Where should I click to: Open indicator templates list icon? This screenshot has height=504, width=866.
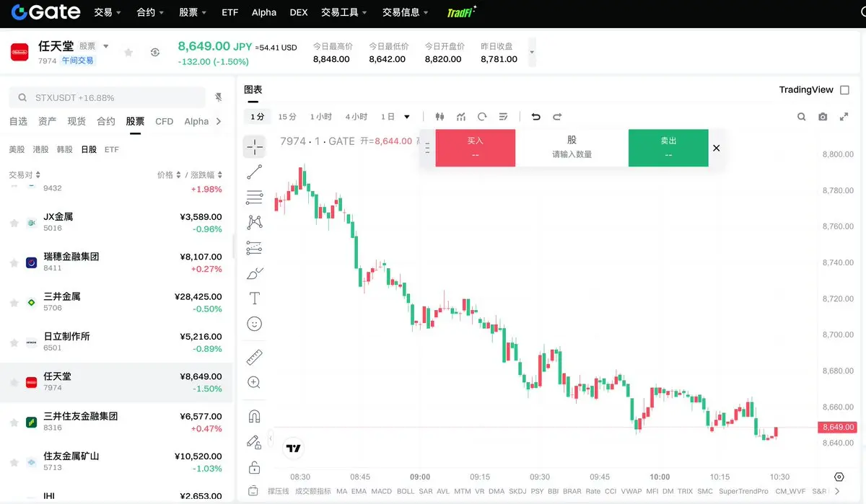(504, 117)
